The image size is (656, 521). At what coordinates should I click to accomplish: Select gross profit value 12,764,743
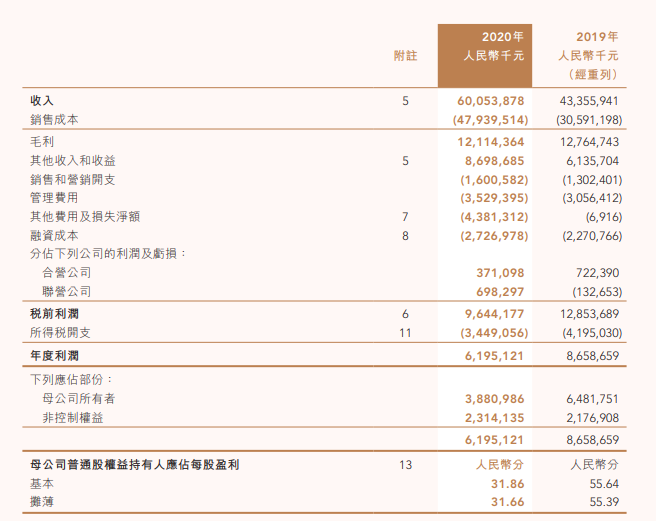pyautogui.click(x=589, y=142)
